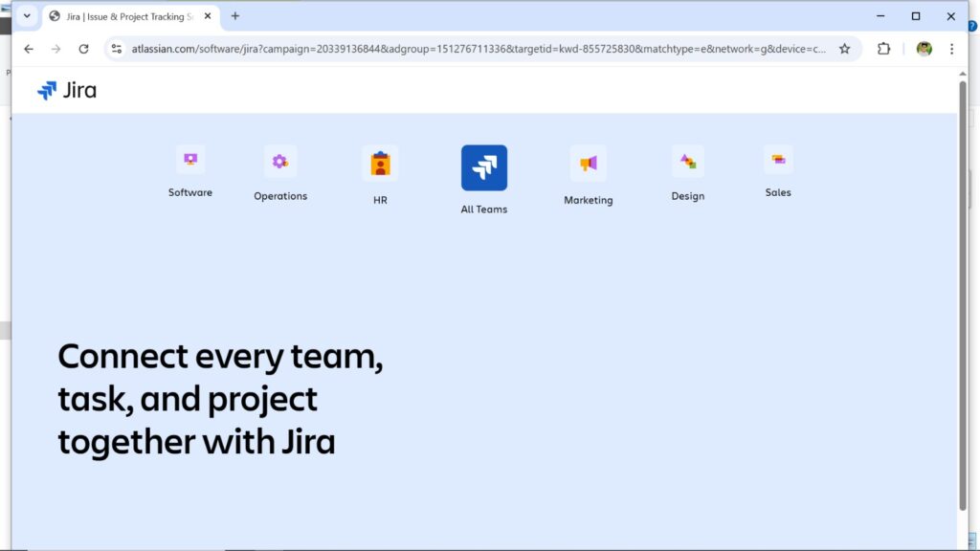
Task: Click the 'Connect every team' headline
Action: pos(220,399)
